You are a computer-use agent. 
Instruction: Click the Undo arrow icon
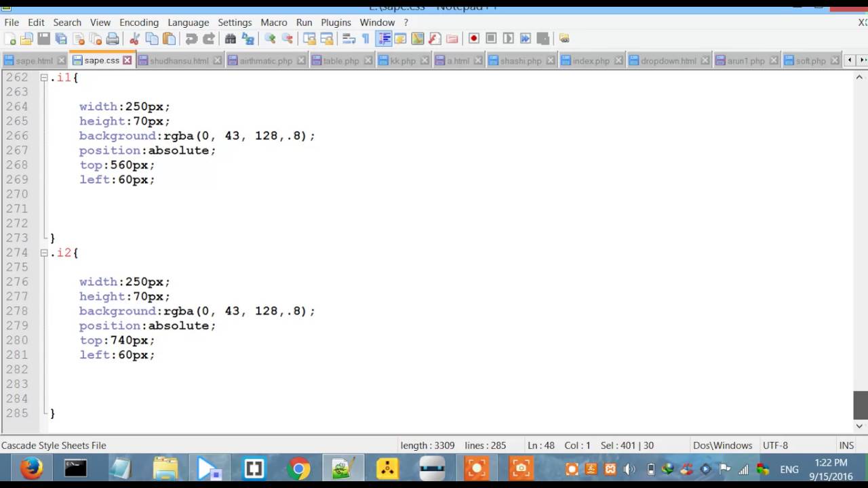[x=191, y=39]
